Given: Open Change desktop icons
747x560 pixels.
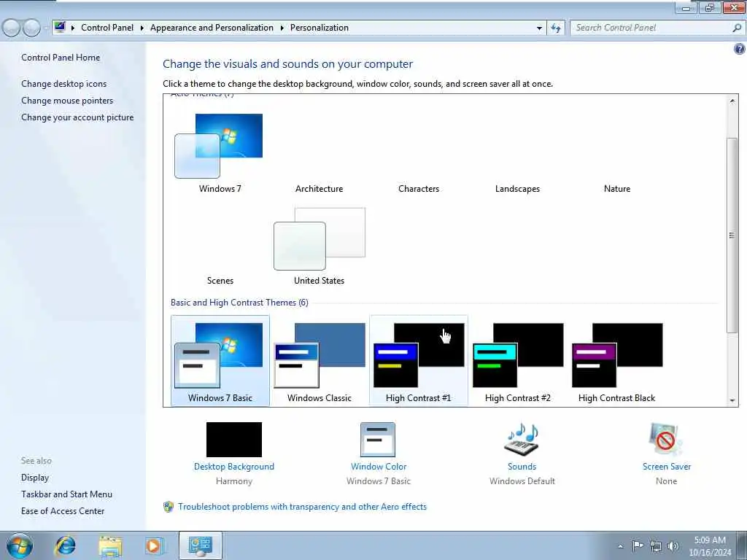Looking at the screenshot, I should (x=64, y=84).
